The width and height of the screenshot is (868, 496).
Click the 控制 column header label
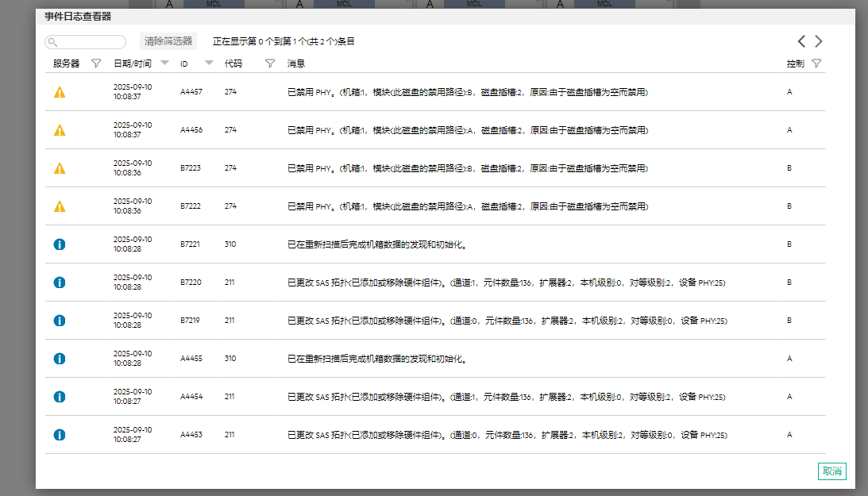pos(796,63)
